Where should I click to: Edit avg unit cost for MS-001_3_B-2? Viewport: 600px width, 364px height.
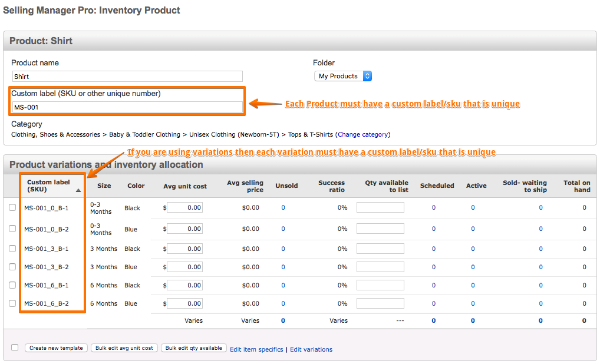pos(184,267)
